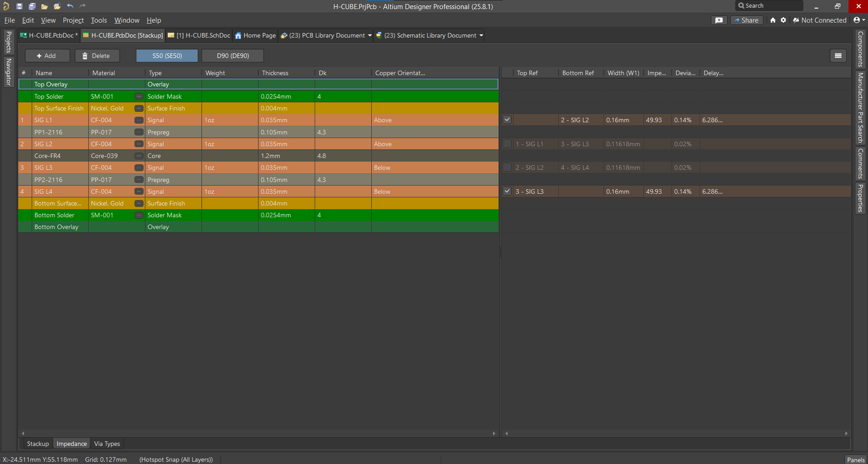868x464 pixels.
Task: Switch to [1] H-CUBE.SchDoc tab
Action: (199, 35)
